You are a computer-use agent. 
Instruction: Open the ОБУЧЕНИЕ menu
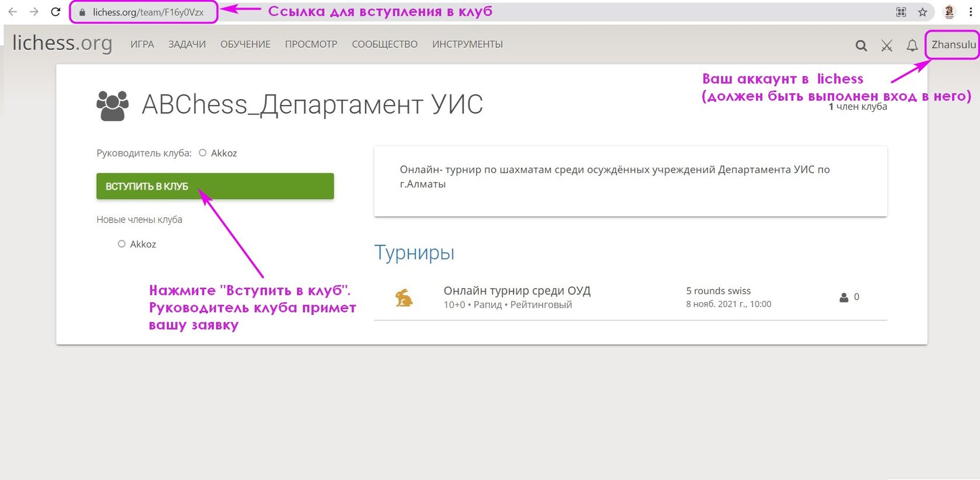(x=246, y=44)
